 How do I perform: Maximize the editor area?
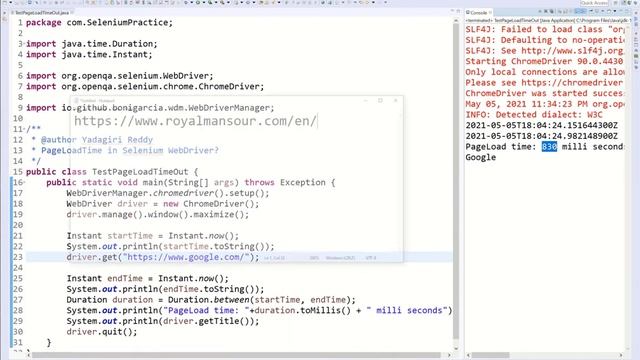click(x=458, y=11)
